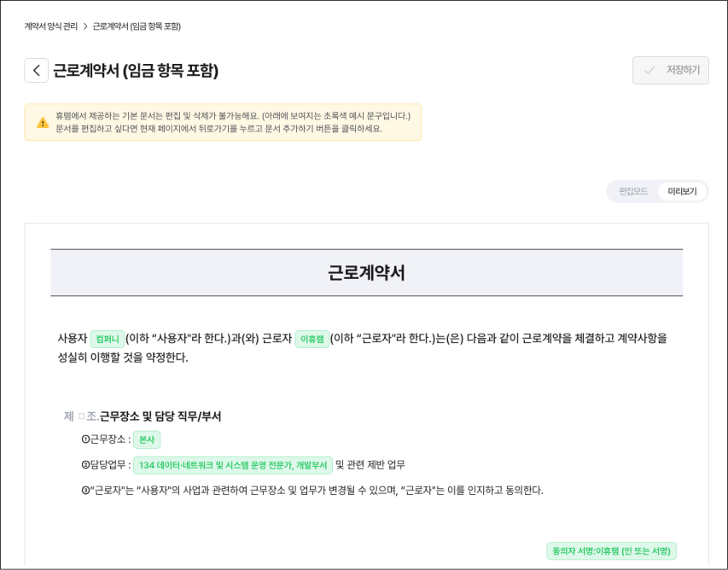
Task: Click the 동의자 서명 signature field tag
Action: coord(611,551)
